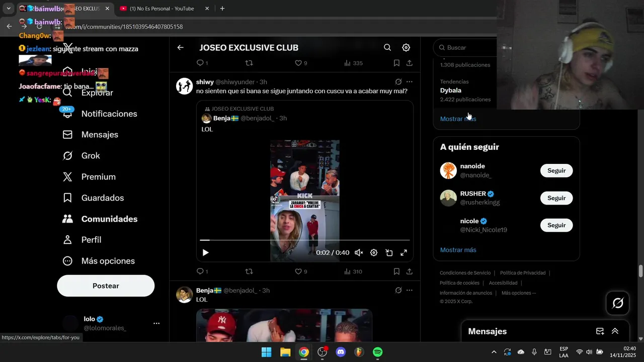644x362 pixels.
Task: Open Política de Privacidad link
Action: [x=523, y=273]
